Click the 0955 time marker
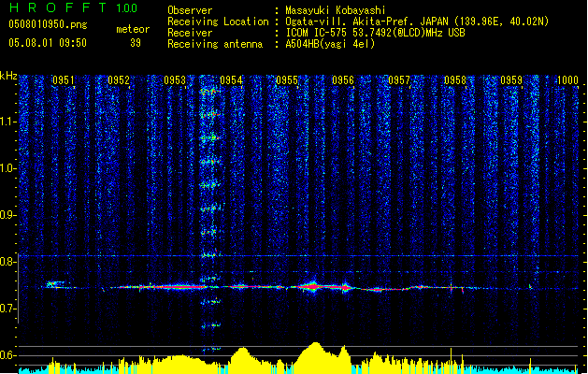The width and height of the screenshot is (588, 374). tap(287, 80)
